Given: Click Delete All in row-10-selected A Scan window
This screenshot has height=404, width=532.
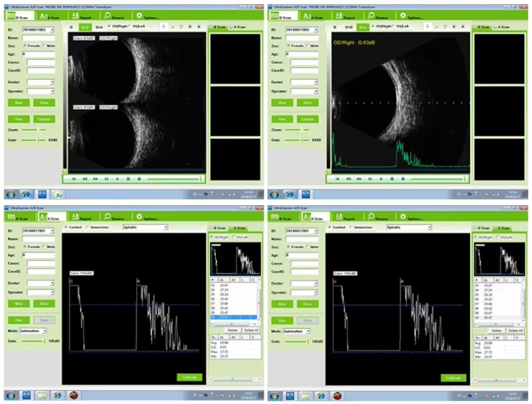Looking at the screenshot, I should (251, 330).
